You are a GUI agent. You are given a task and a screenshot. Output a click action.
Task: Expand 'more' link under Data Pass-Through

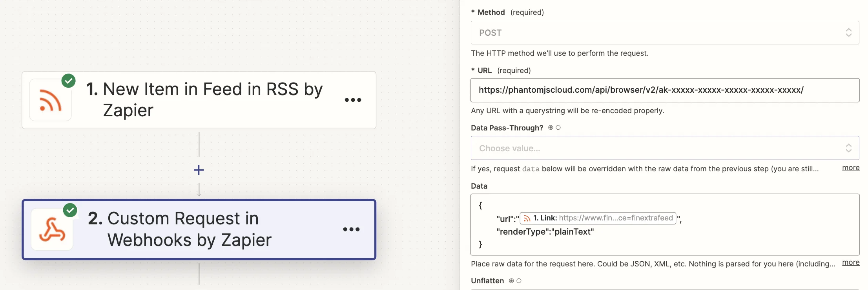[x=851, y=168]
